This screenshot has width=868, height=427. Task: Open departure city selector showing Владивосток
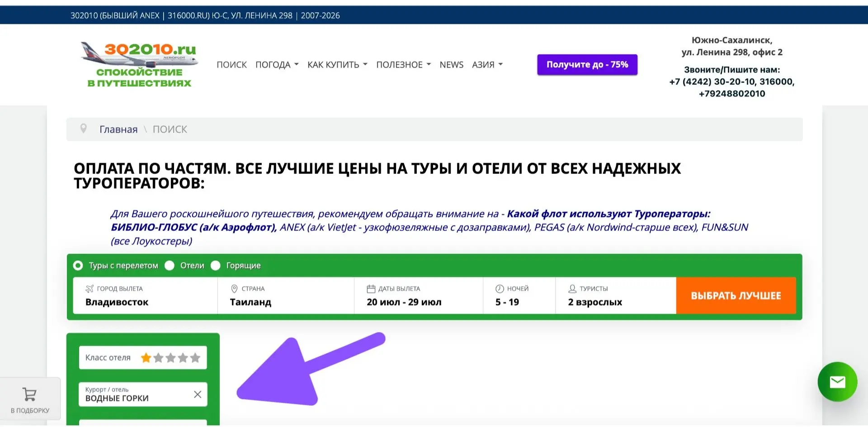point(145,295)
